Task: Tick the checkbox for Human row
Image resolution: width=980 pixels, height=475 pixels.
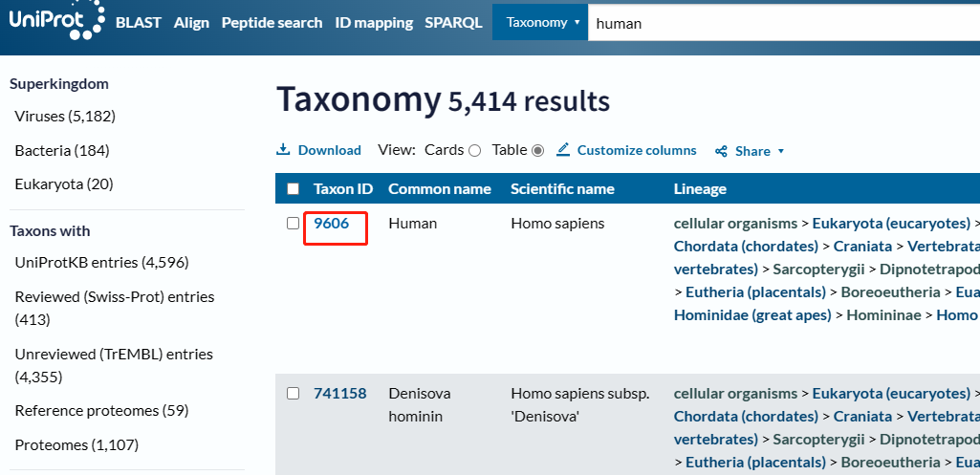Action: [x=293, y=223]
